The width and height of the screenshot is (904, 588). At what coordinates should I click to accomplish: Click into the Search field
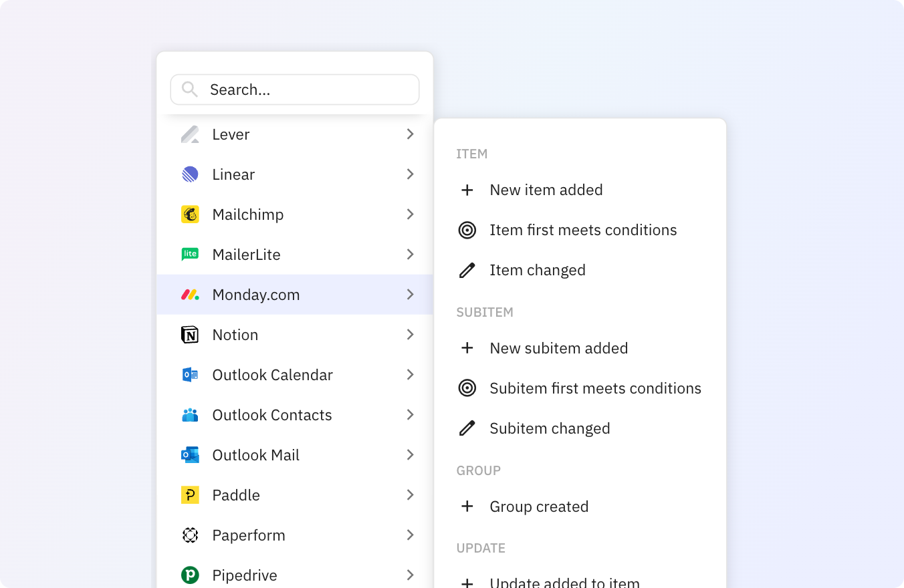(x=295, y=90)
